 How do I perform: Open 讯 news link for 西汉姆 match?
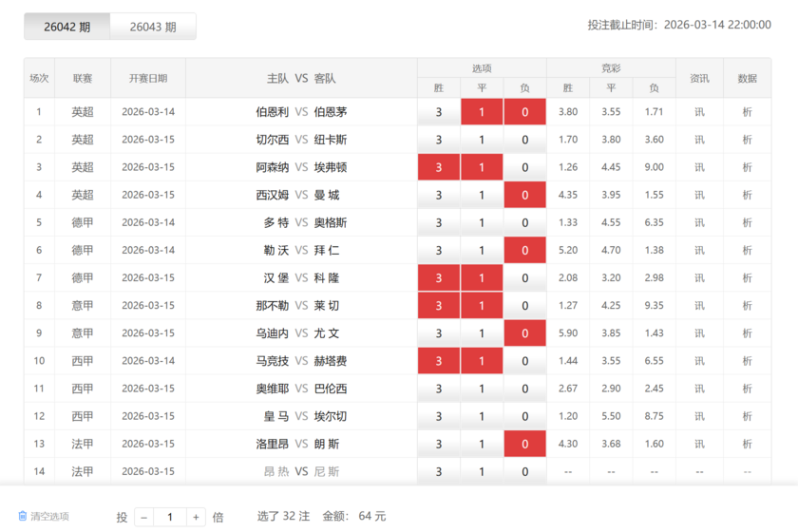tap(699, 195)
